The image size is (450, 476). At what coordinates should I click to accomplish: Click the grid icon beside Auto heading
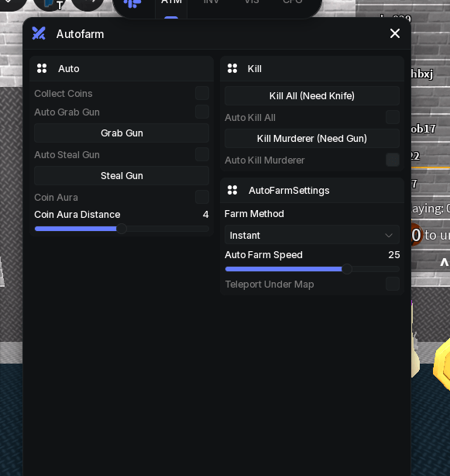[42, 68]
